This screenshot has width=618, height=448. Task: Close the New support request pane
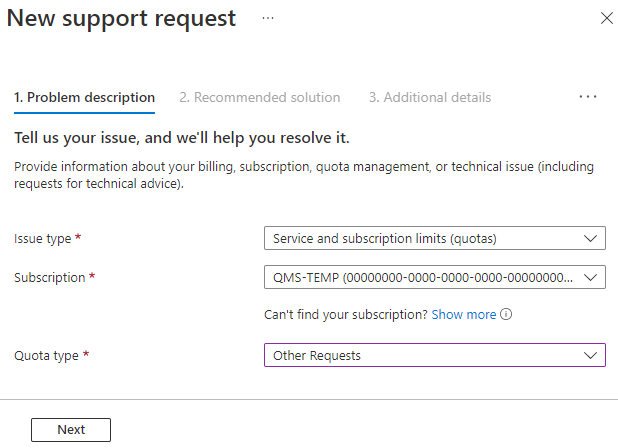pos(606,19)
